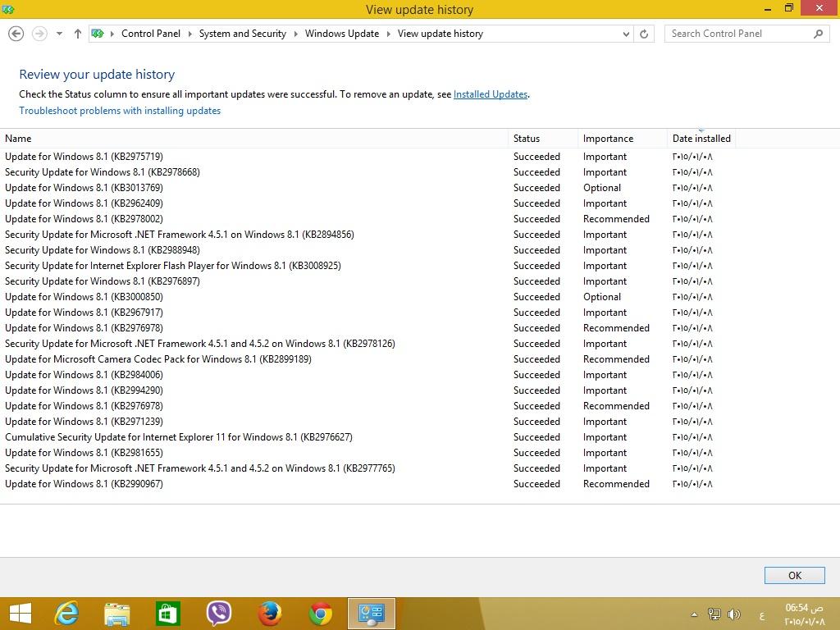Image resolution: width=840 pixels, height=630 pixels.
Task: Select update KB2971239 in the list
Action: (367, 421)
